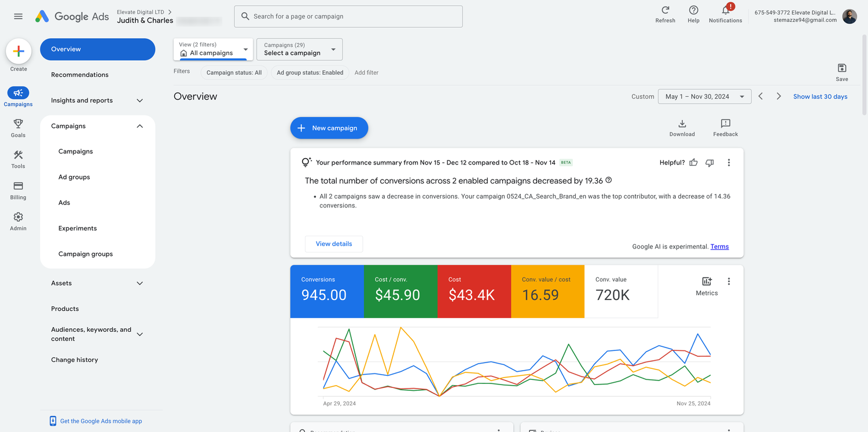
Task: Click the Create plus button
Action: tap(19, 52)
